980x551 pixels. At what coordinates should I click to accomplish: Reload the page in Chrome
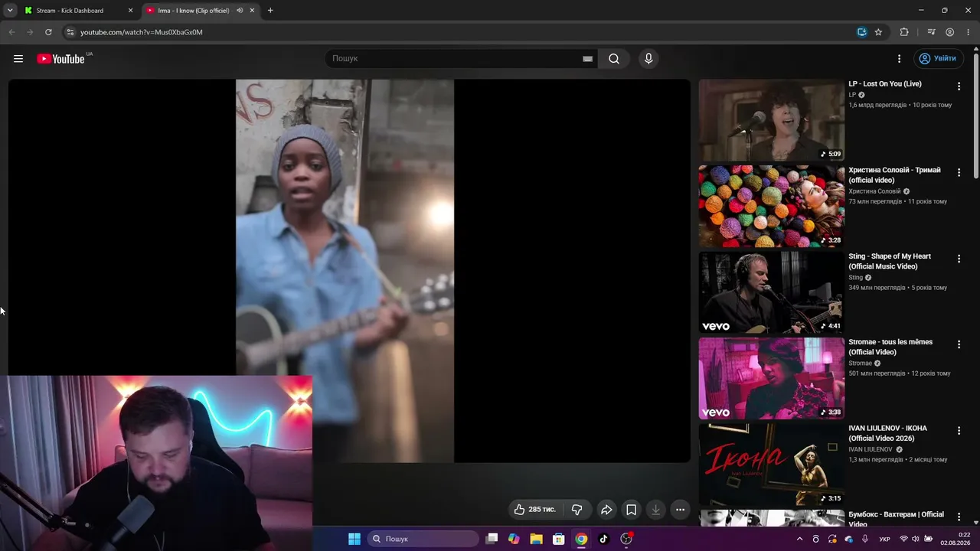(48, 32)
